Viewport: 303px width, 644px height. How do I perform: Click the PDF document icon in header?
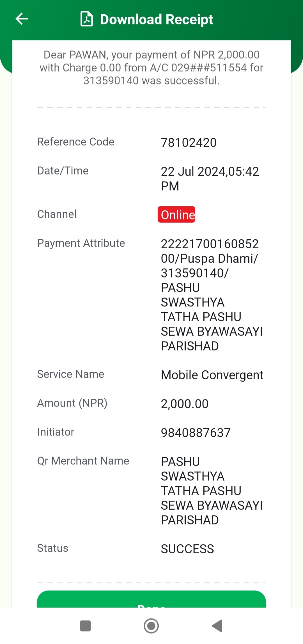pyautogui.click(x=86, y=19)
